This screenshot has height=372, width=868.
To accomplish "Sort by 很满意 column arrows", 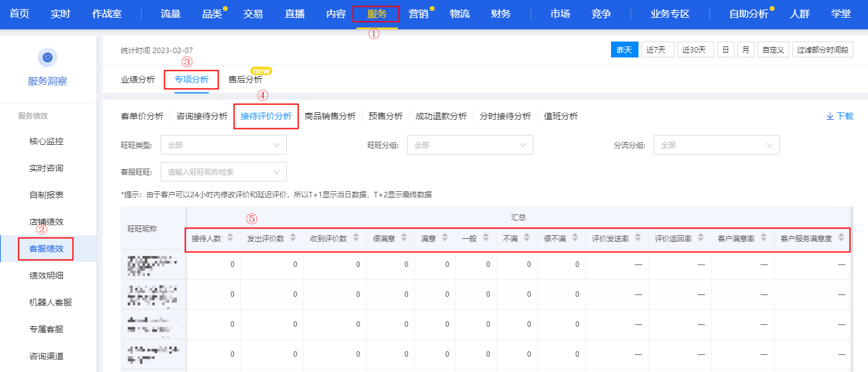I will coord(404,238).
